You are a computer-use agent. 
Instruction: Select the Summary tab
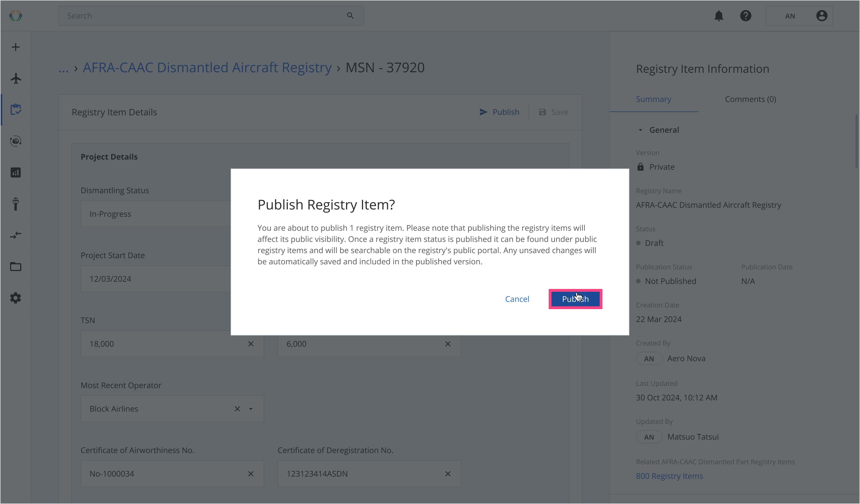pyautogui.click(x=653, y=99)
